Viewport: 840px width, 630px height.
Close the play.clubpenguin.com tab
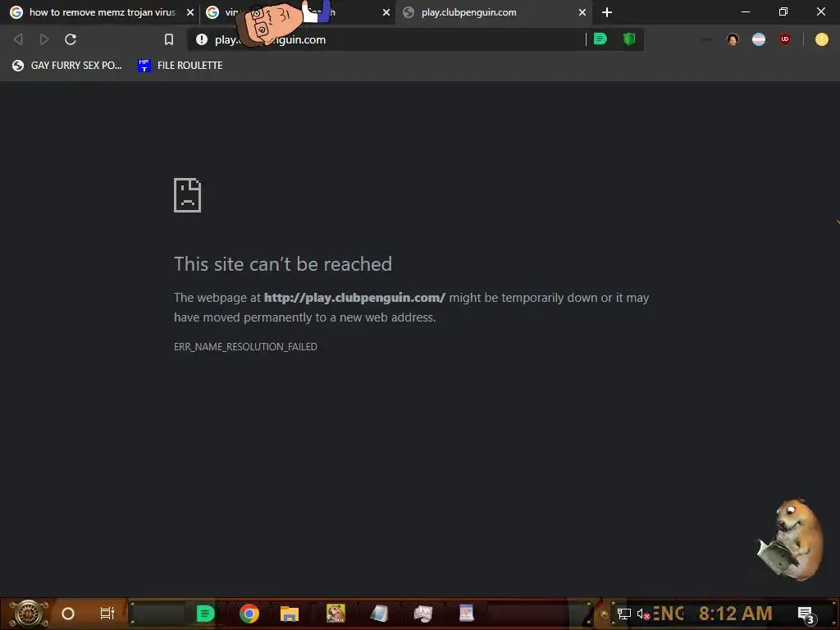582,12
